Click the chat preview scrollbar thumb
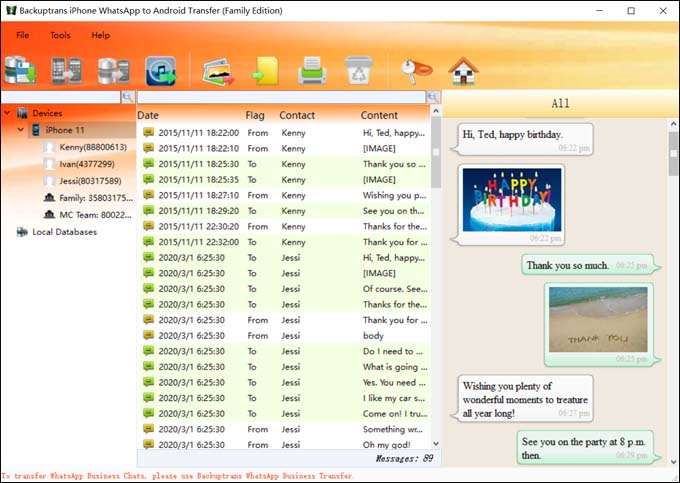 673,154
